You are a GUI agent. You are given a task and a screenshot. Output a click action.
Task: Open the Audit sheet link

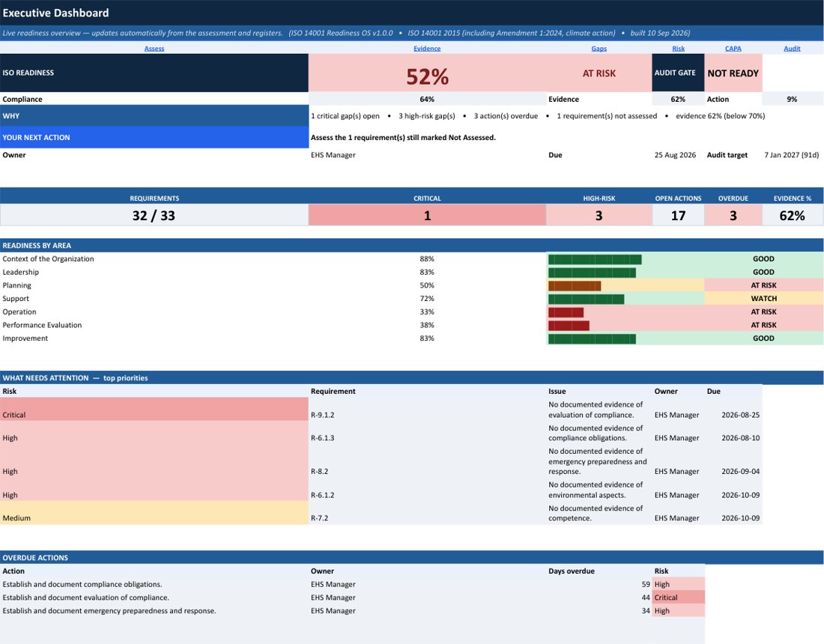coord(792,49)
